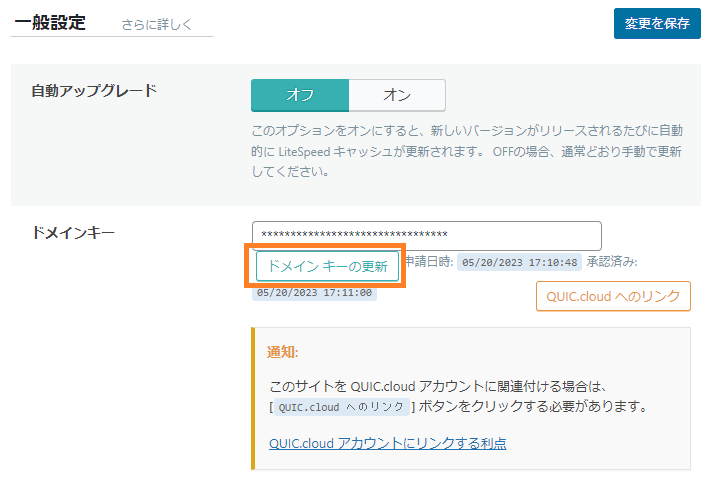Click the orange QUIC.cloud へのリンク button
The height and width of the screenshot is (480, 717).
(613, 295)
